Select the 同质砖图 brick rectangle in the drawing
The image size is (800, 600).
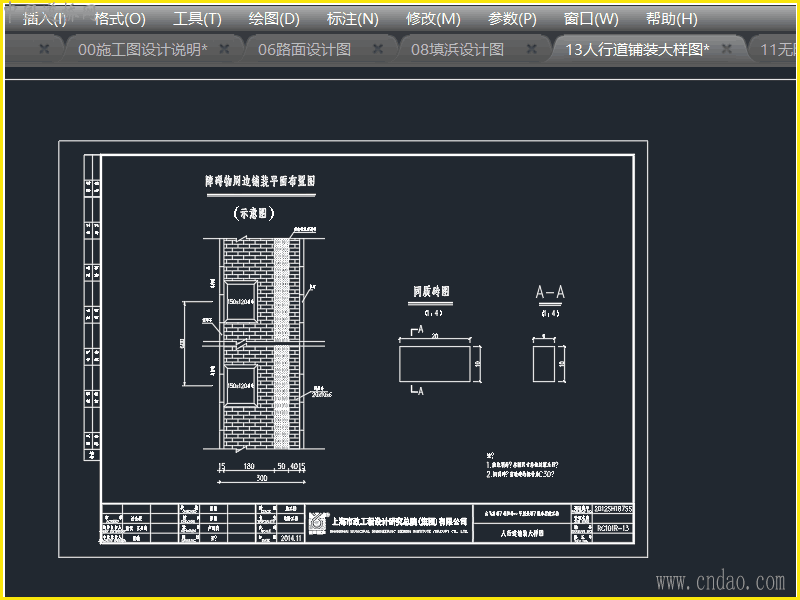435,363
